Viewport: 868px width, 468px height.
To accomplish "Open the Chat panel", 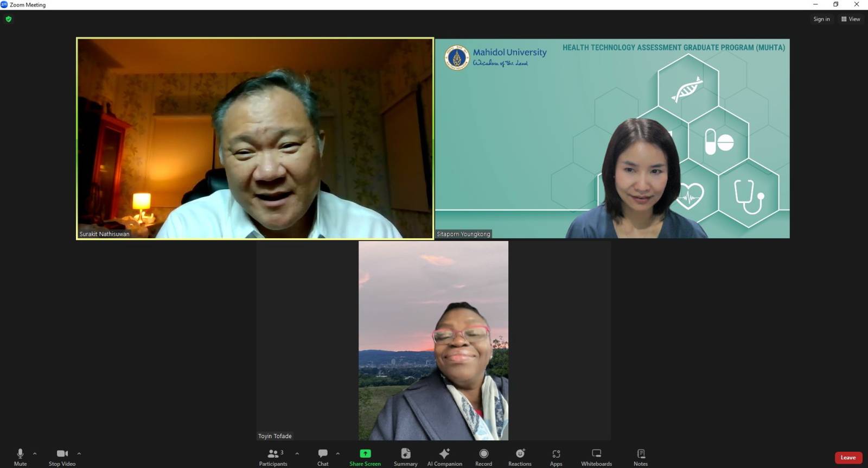I will [x=323, y=457].
